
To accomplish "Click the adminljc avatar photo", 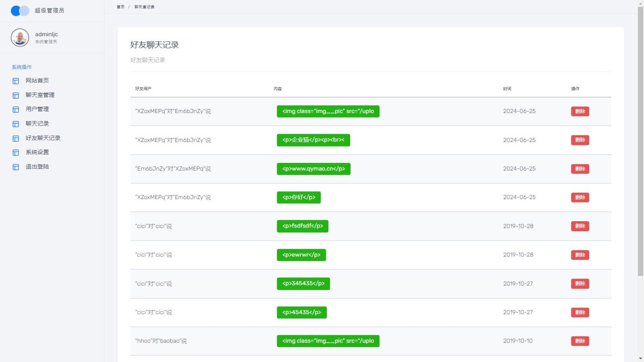I will coord(20,38).
